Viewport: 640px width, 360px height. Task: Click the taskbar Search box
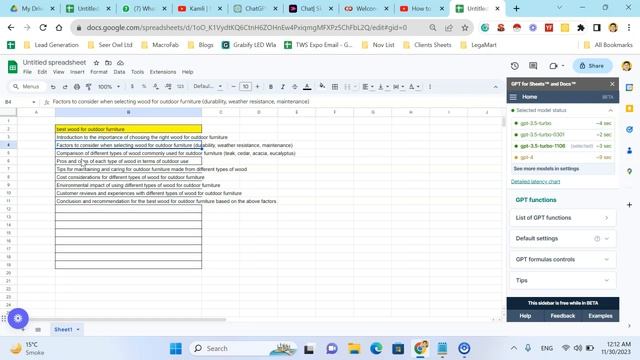[x=244, y=349]
